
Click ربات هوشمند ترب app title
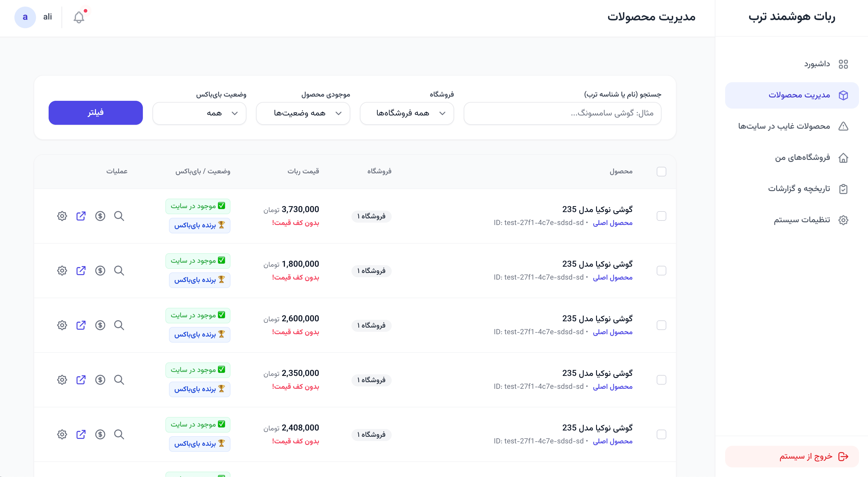792,16
